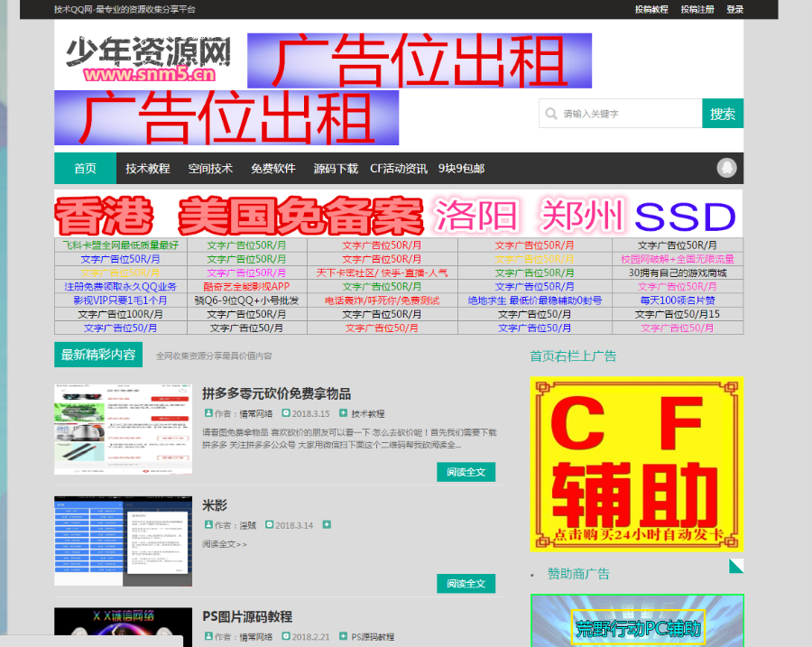Click 天下卡密社区/快手-直播-人气 ad link
This screenshot has height=647, width=812.
tap(383, 273)
